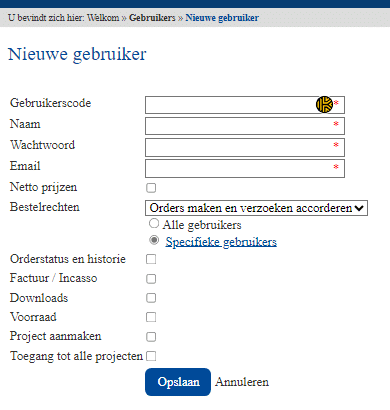Enable the Netto prijzen checkbox
The height and width of the screenshot is (410, 390).
point(151,188)
